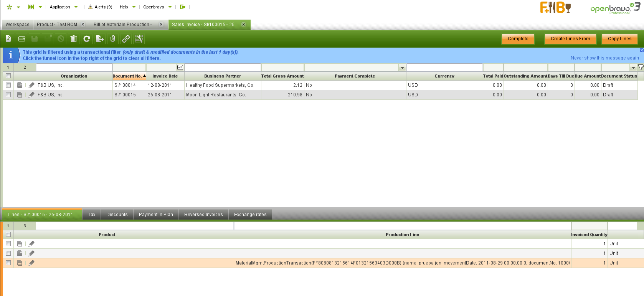Expand the quick launch dropdown arrow
Image resolution: width=644 pixels, height=296 pixels.
point(40,7)
